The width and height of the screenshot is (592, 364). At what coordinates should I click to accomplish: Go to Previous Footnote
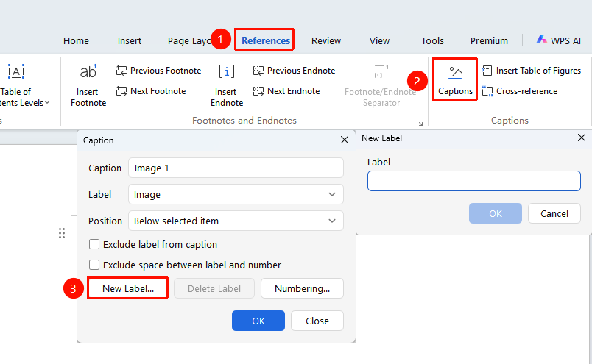point(158,71)
